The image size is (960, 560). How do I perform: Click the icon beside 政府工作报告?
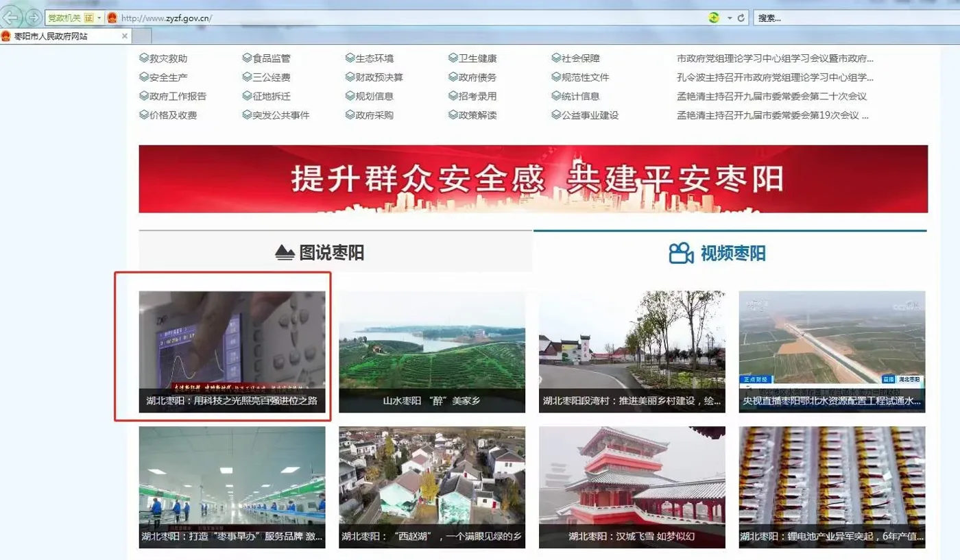coord(144,96)
